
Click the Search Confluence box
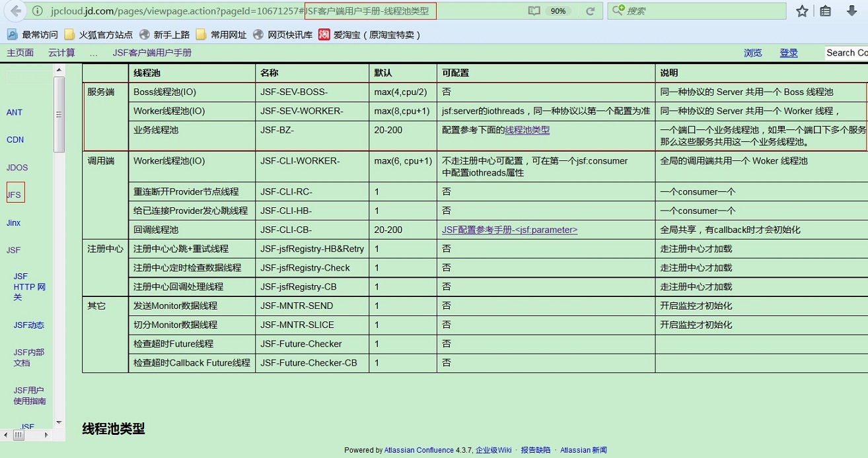(x=846, y=53)
